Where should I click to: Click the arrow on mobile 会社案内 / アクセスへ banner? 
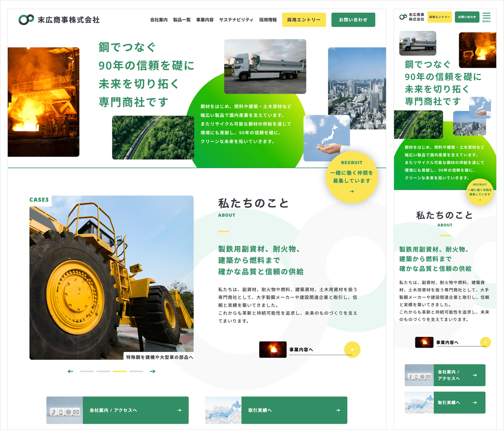475,375
